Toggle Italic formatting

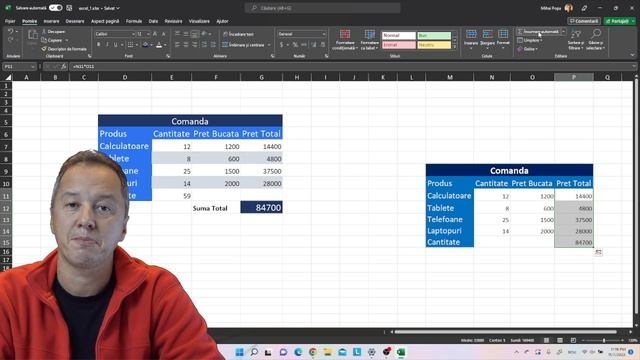tap(107, 44)
